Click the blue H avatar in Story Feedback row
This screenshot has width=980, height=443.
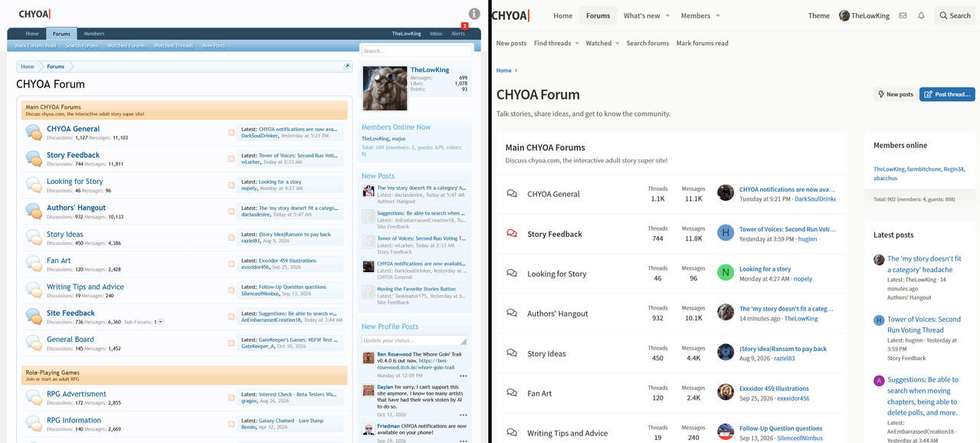(x=726, y=233)
